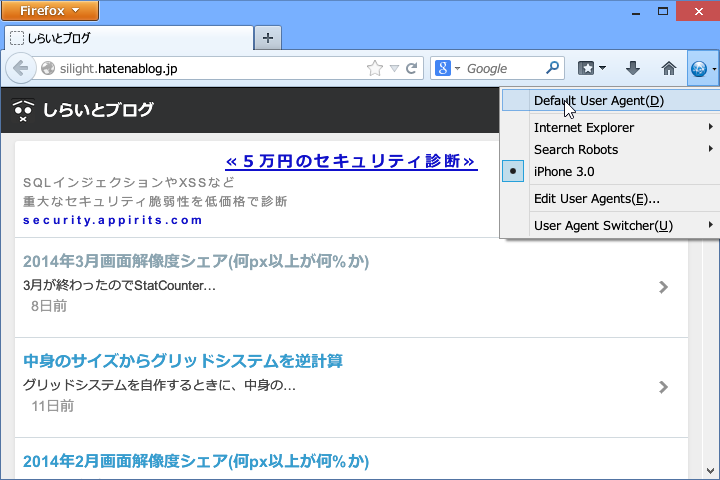Choose Default User Agent(D) menu entry
Image resolution: width=720 pixels, height=480 pixels.
pyautogui.click(x=610, y=101)
